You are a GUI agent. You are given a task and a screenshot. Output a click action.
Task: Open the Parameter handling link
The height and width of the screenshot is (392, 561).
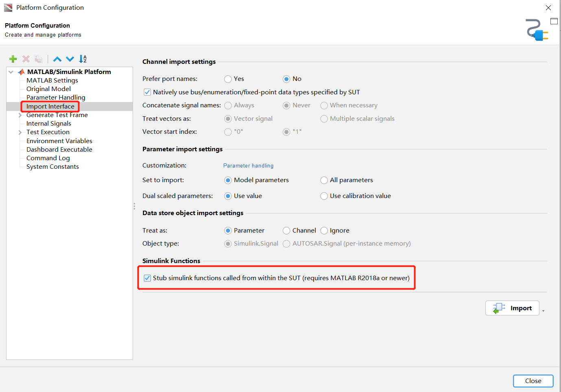(x=248, y=166)
